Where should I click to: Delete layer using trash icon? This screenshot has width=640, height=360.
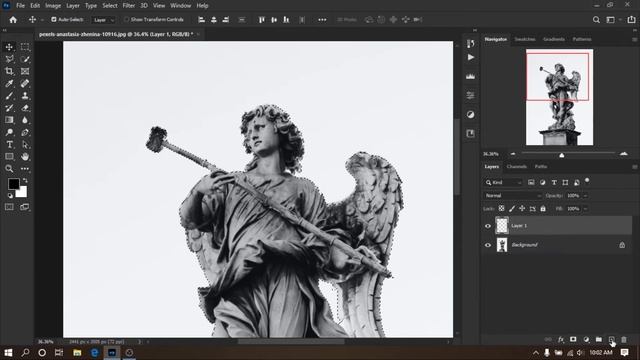(x=624, y=340)
